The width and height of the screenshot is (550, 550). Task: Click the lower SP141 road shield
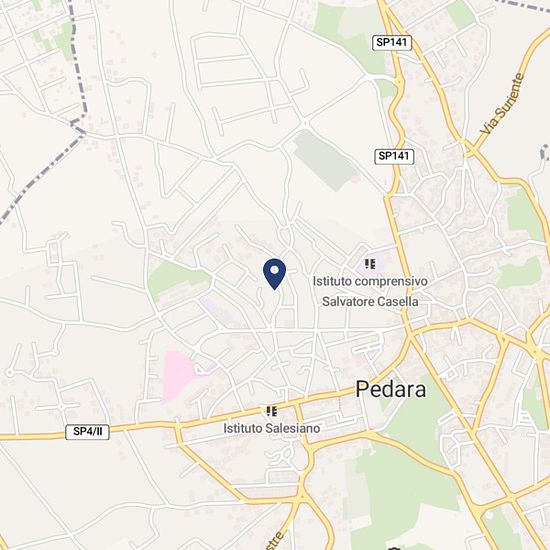click(x=394, y=156)
